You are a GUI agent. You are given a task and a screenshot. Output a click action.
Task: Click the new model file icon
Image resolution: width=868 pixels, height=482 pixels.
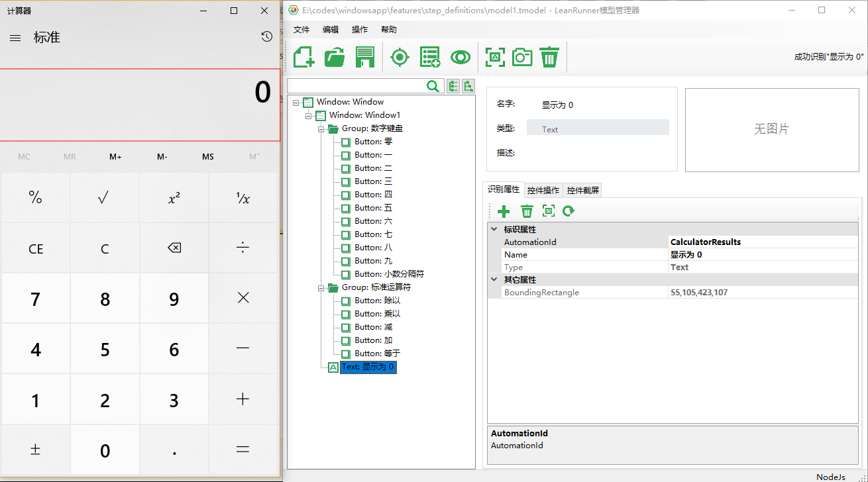[304, 57]
